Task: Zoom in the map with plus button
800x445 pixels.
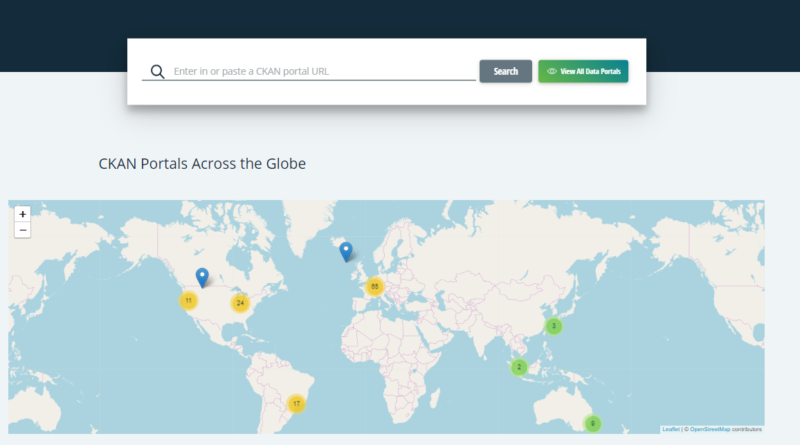Action: (22, 214)
